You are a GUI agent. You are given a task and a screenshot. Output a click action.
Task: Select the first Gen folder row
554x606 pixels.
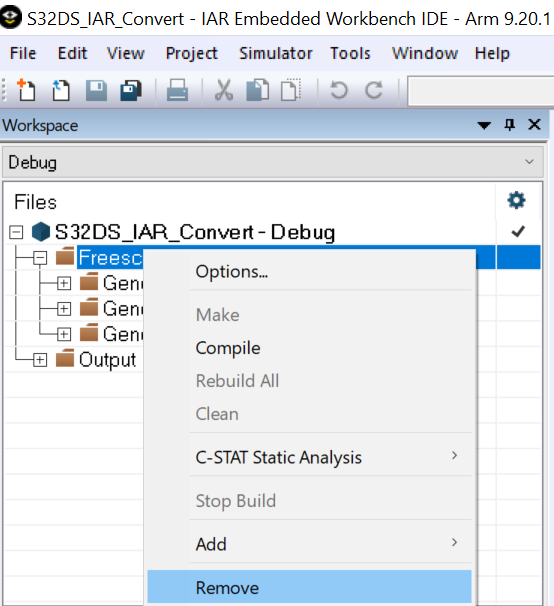pos(123,283)
